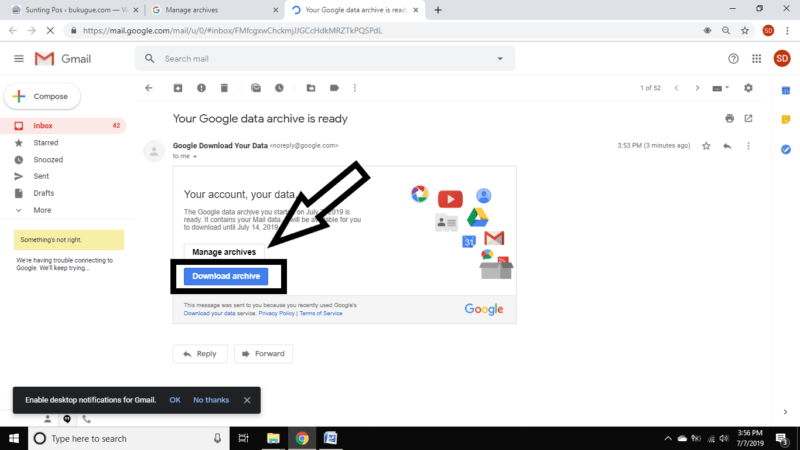Image resolution: width=800 pixels, height=450 pixels.
Task: Open the Privacy Policy link
Action: point(277,313)
